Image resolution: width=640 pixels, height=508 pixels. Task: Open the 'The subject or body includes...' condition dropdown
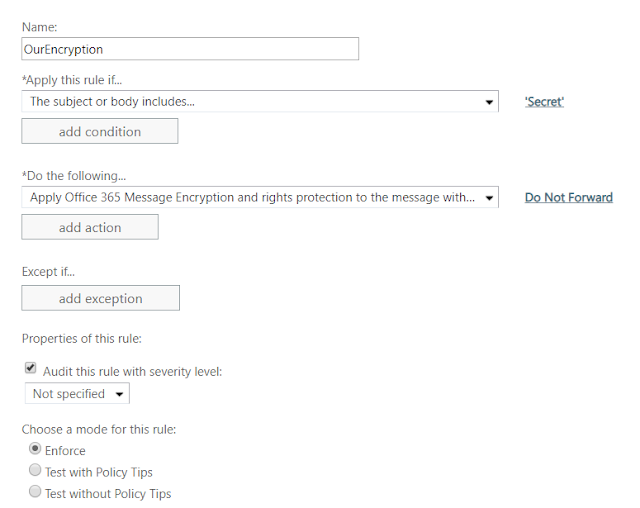[x=260, y=101]
